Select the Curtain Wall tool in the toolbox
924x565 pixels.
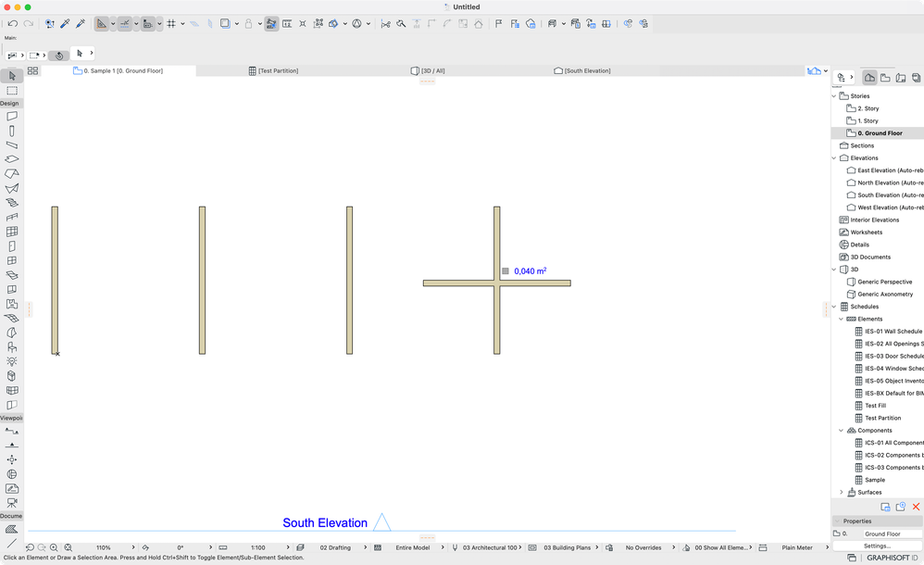click(12, 232)
